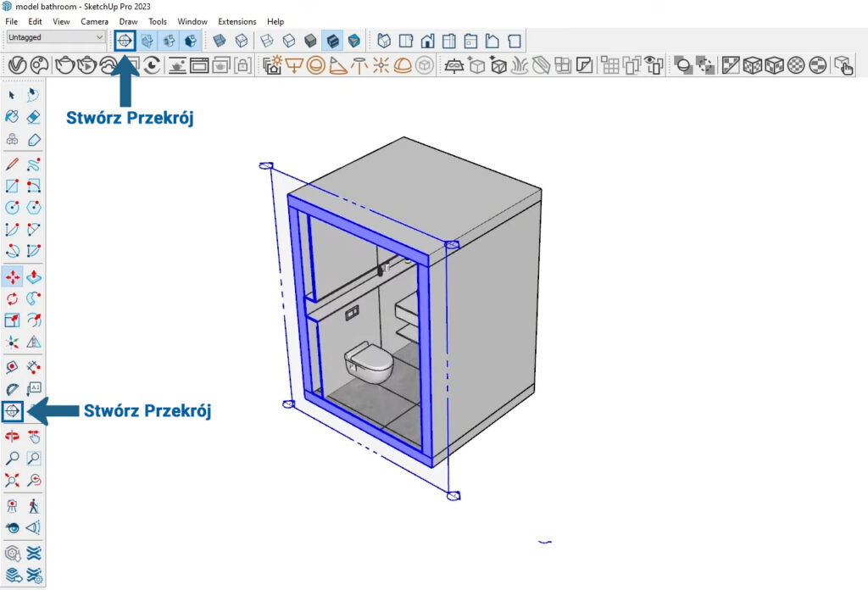868x590 pixels.
Task: Open the Extensions menu
Action: pyautogui.click(x=236, y=21)
